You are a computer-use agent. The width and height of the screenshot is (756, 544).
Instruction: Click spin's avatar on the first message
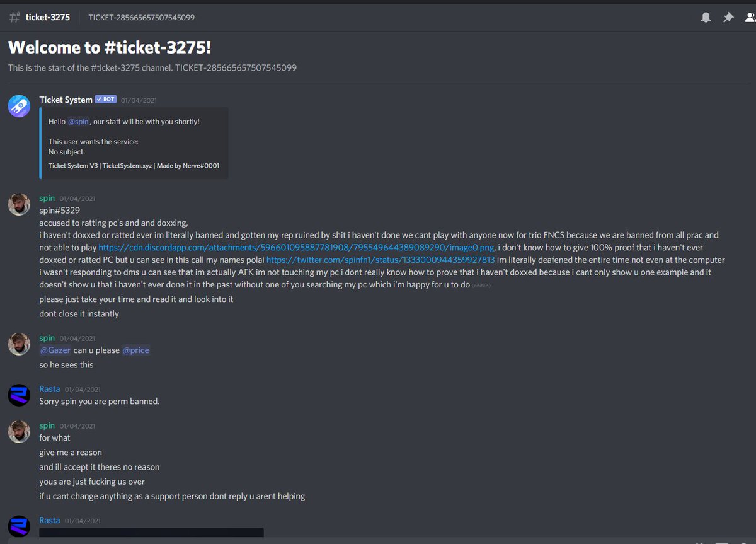19,204
